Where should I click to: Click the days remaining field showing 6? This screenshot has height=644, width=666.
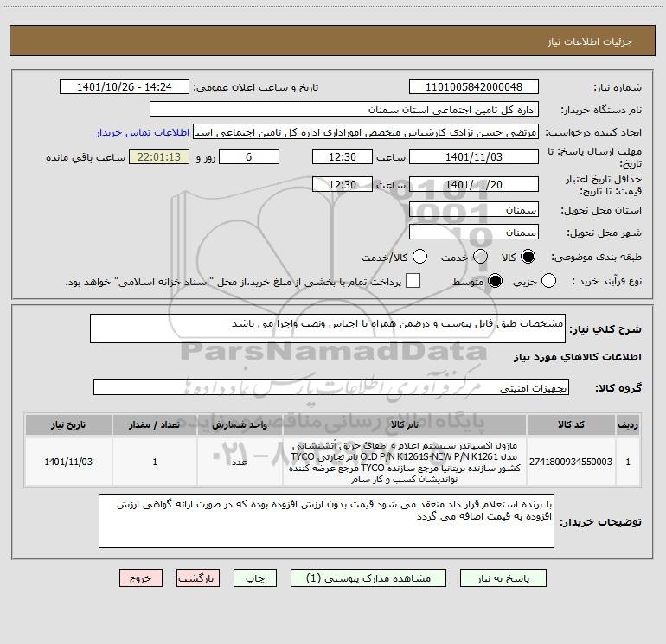point(249,156)
